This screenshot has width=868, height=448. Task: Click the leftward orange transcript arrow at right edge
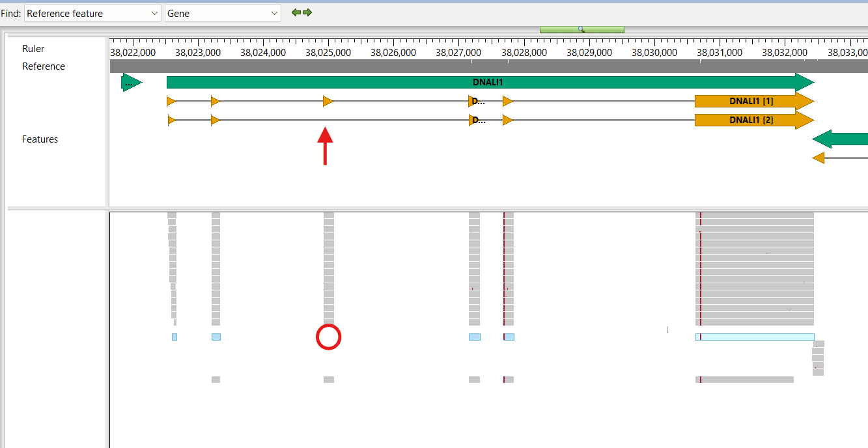(819, 158)
